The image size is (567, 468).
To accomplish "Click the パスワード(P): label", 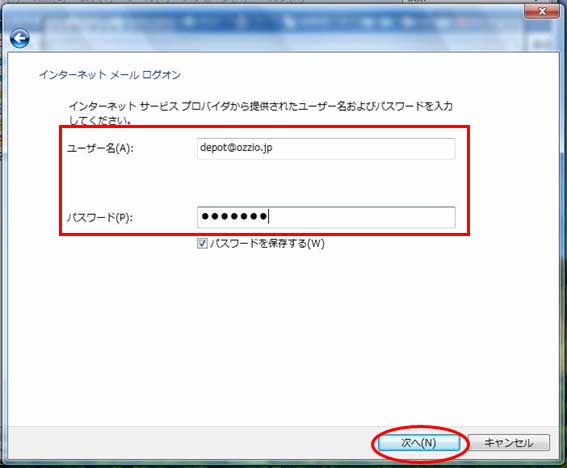I will (100, 217).
